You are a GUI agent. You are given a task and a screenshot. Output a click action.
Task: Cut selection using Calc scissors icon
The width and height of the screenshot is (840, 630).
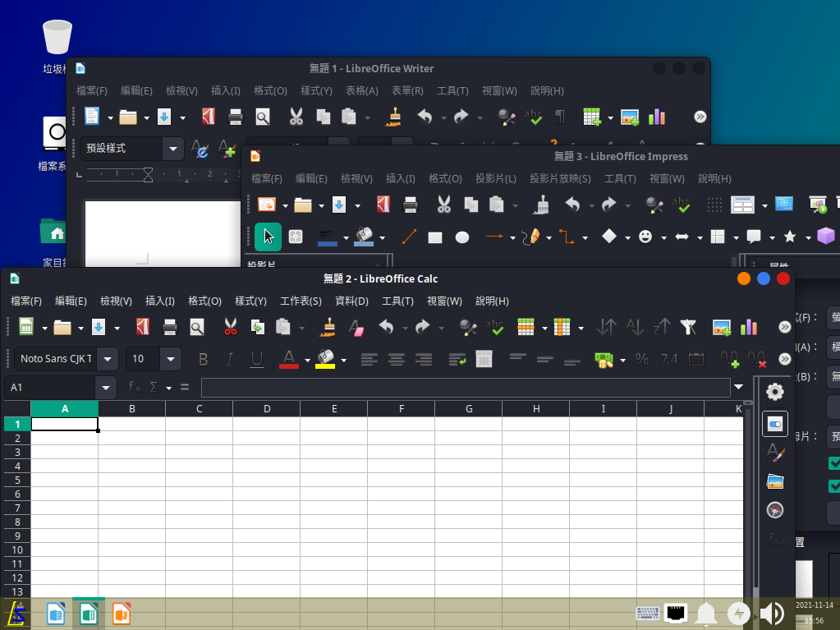(x=231, y=327)
